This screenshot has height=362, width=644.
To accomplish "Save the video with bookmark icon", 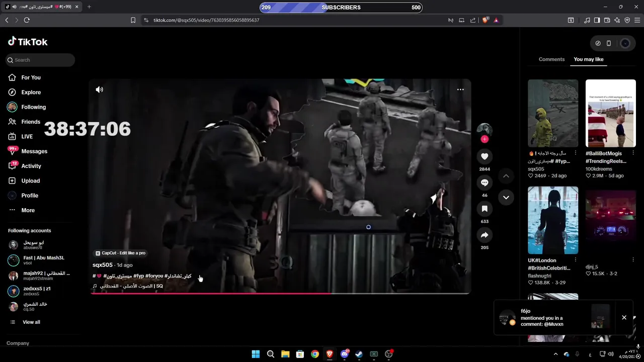I will pyautogui.click(x=485, y=209).
